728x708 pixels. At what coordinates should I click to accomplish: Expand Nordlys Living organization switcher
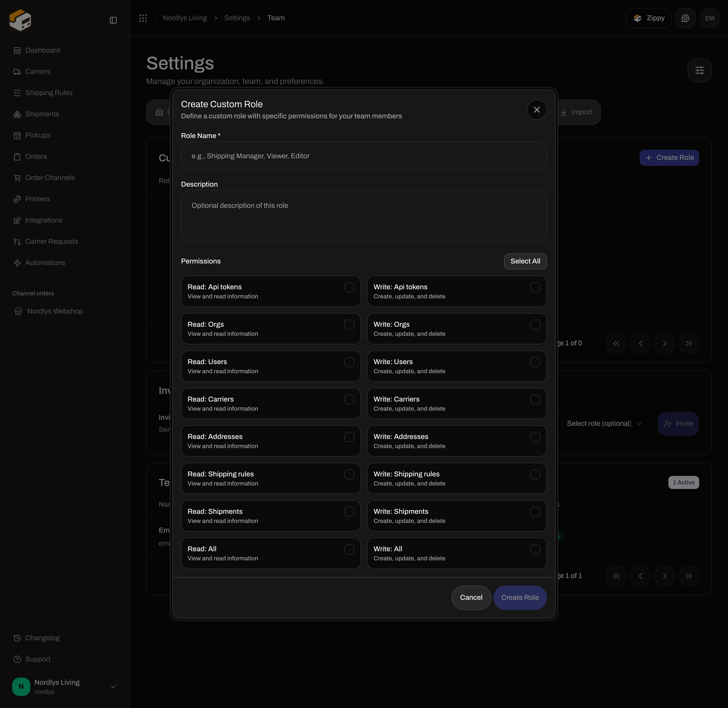(x=65, y=687)
